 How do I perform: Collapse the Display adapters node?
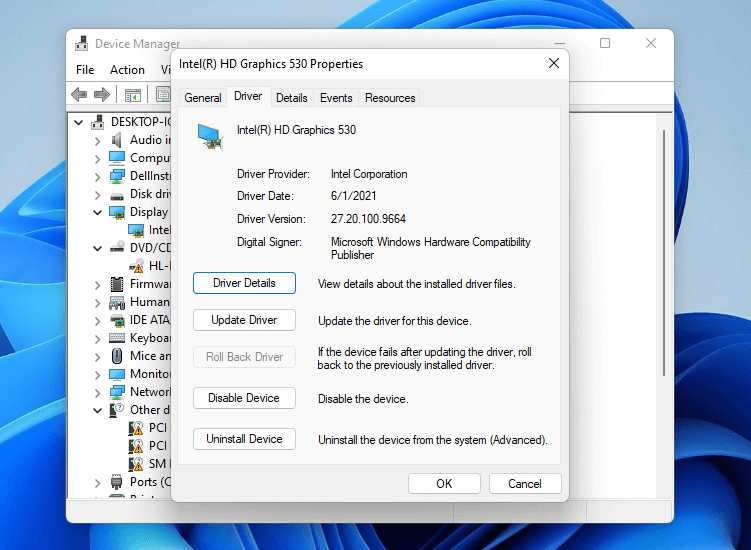pyautogui.click(x=97, y=212)
